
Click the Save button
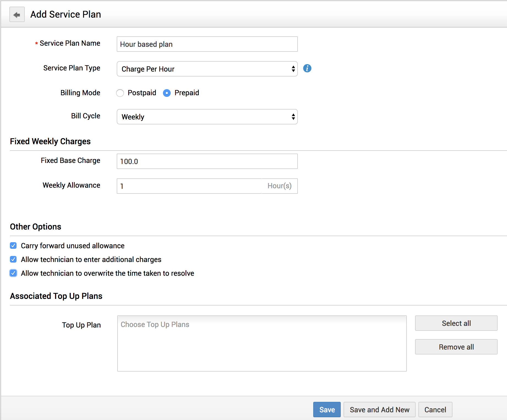pyautogui.click(x=327, y=410)
